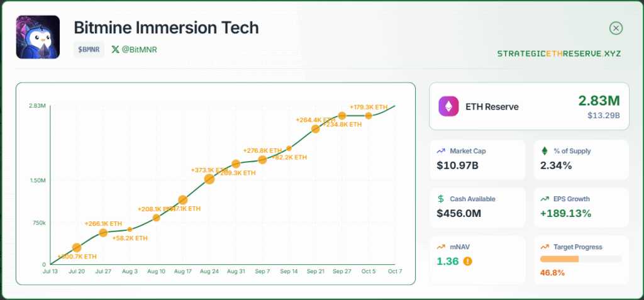Click the % of Supply diamond icon

(545, 151)
